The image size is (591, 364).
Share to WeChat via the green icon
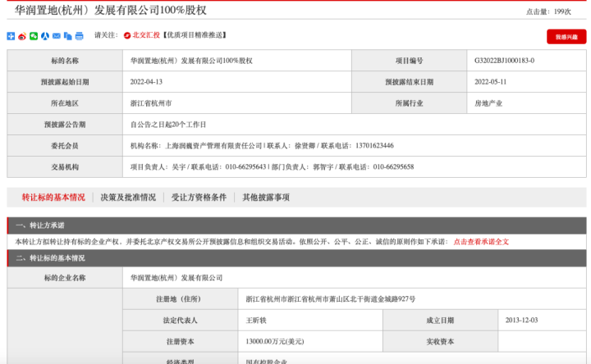click(x=34, y=36)
